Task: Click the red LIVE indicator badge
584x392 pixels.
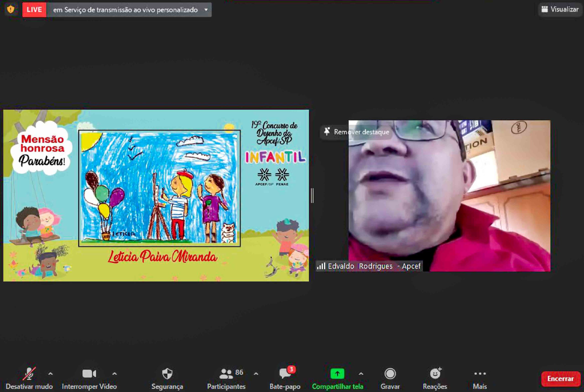Action: [x=34, y=10]
